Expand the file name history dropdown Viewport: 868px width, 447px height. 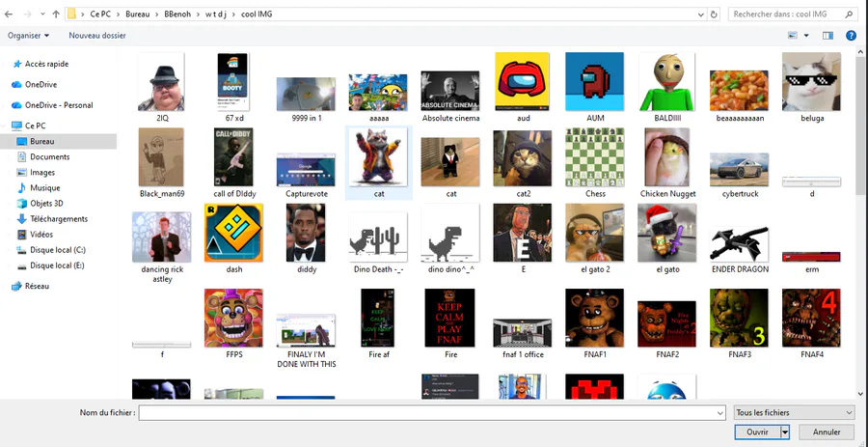coord(720,412)
